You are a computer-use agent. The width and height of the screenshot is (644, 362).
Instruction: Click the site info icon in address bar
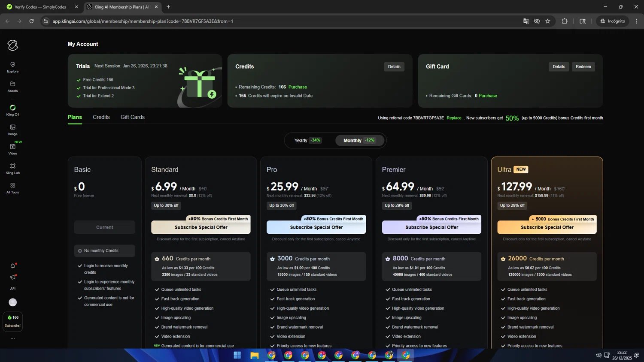46,21
